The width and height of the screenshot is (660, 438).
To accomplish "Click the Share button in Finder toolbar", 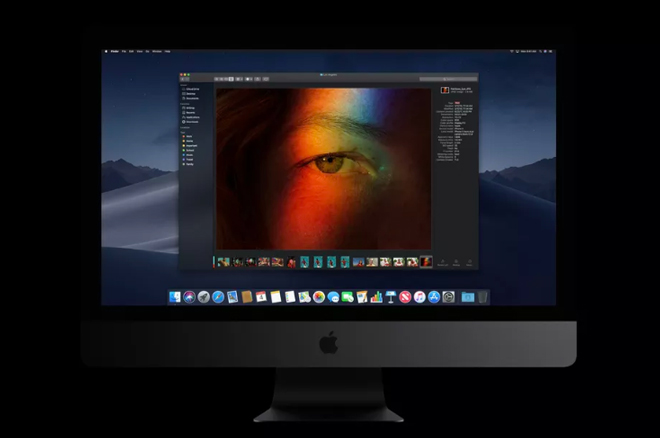I will [258, 79].
